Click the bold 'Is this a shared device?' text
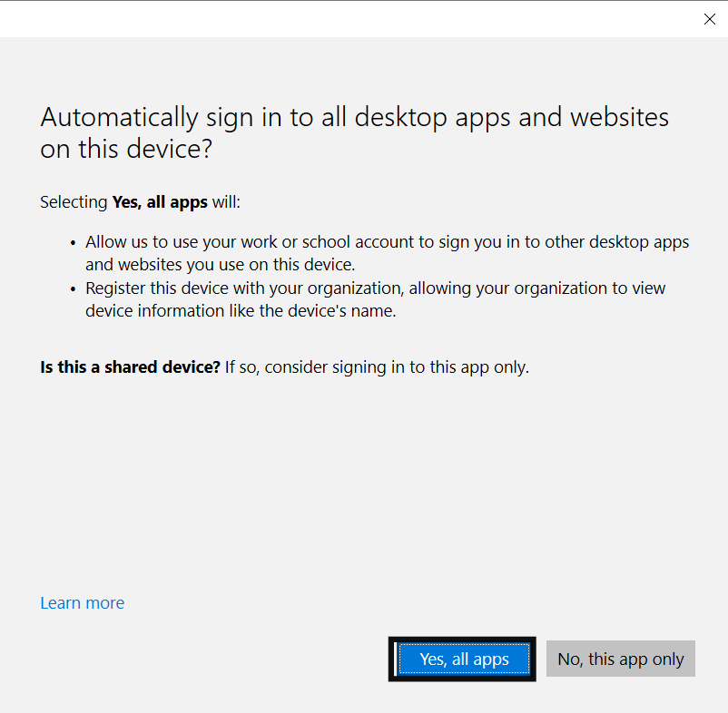 [130, 367]
